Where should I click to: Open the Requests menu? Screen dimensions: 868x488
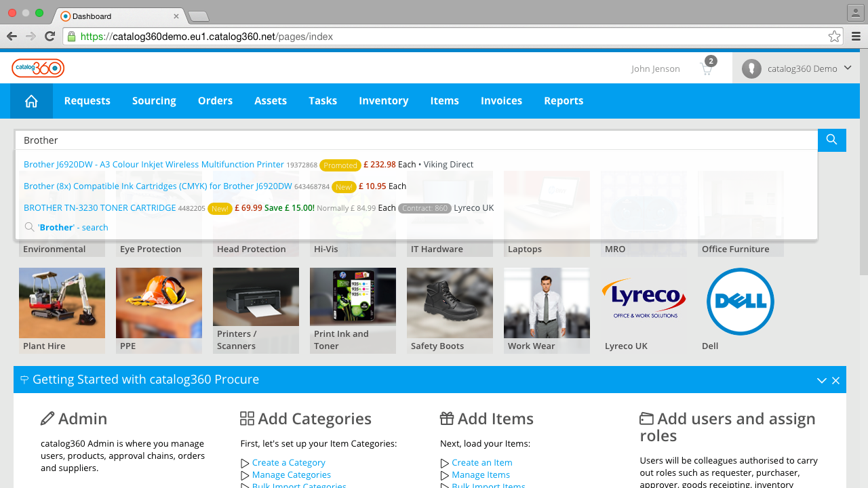pos(87,101)
